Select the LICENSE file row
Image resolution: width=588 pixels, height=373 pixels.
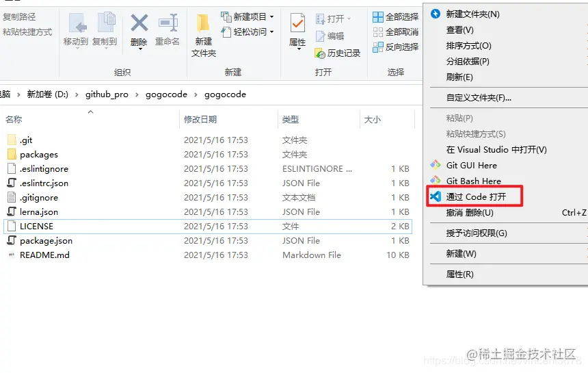point(208,227)
